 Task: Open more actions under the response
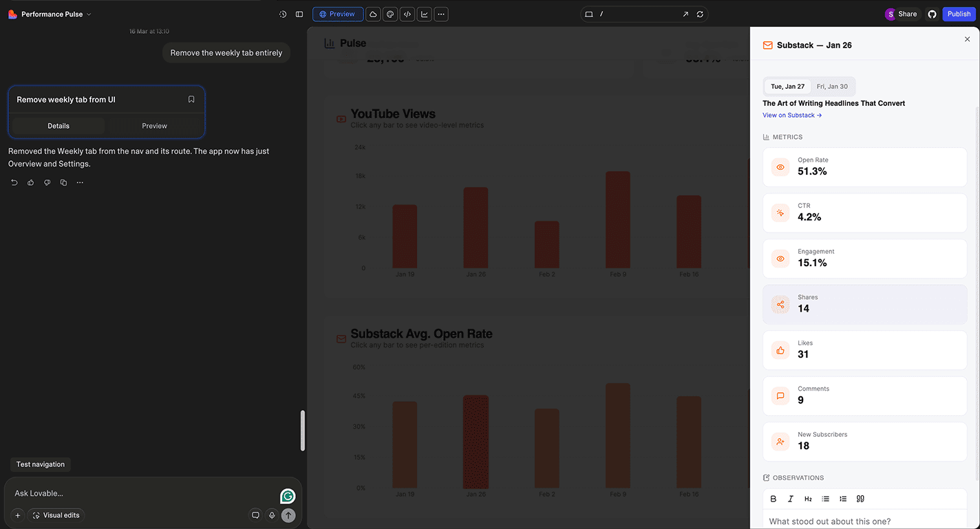click(80, 182)
